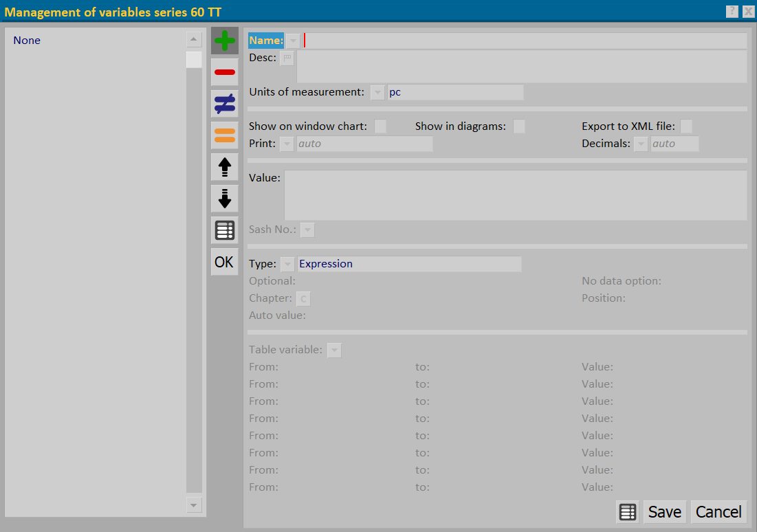757x532 pixels.
Task: Click the red minus delete variable icon
Action: 225,72
